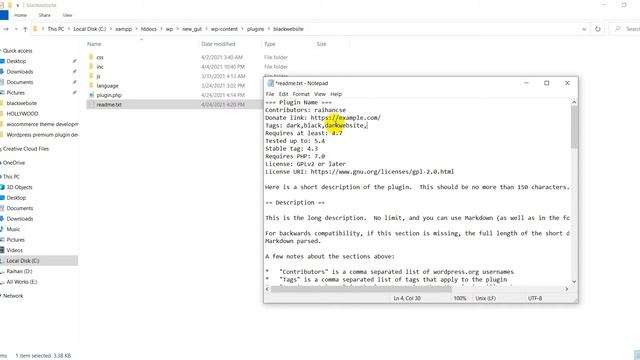The width and height of the screenshot is (640, 360).
Task: Select the language folder
Action: point(107,86)
